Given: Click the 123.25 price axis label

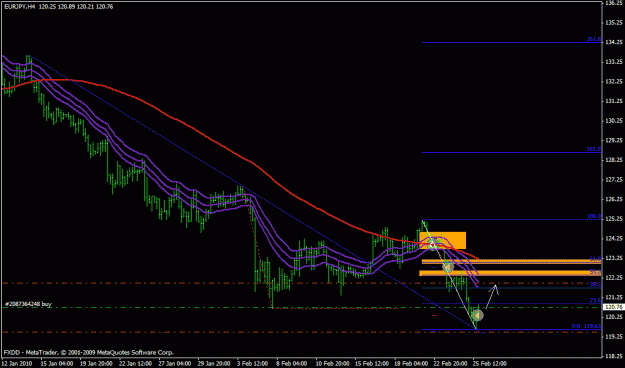Looking at the screenshot, I should point(614,258).
